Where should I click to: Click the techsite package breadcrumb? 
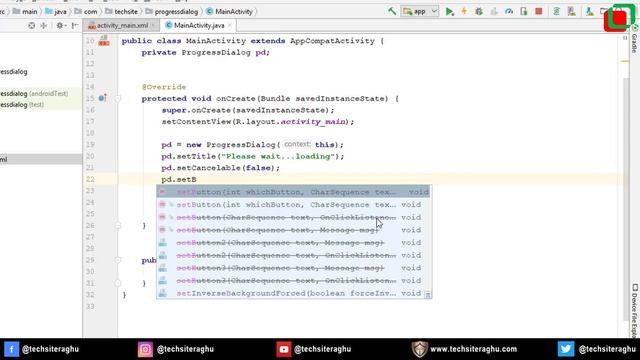pyautogui.click(x=121, y=11)
